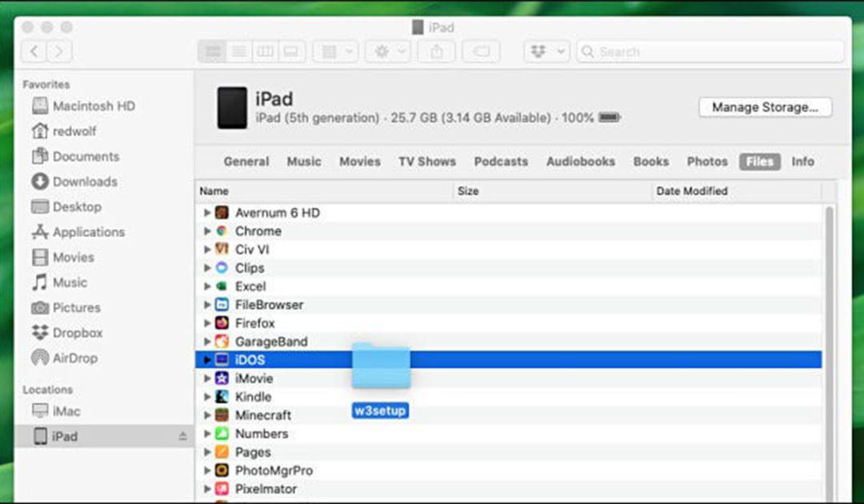Switch to column view icon
The width and height of the screenshot is (864, 504).
point(265,52)
